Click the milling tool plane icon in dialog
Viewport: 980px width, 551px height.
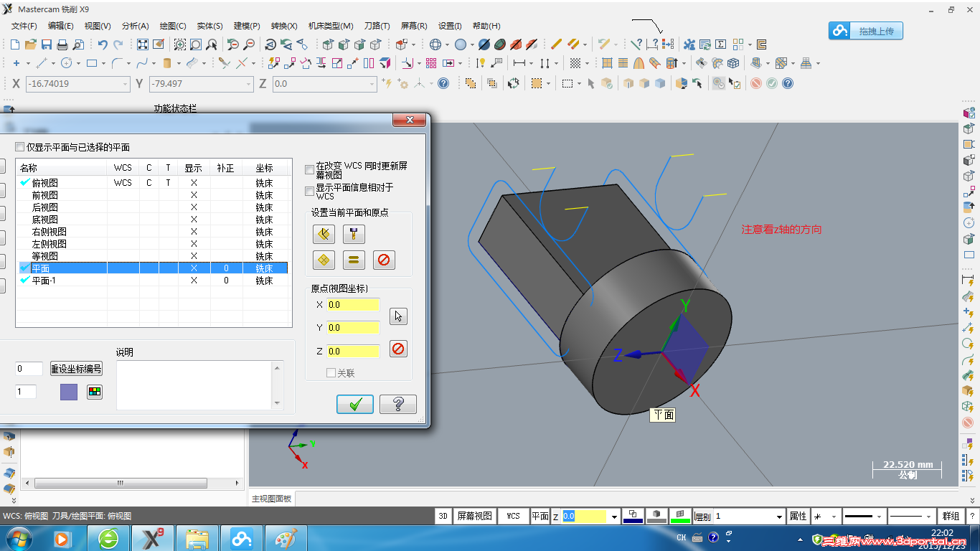pyautogui.click(x=354, y=234)
